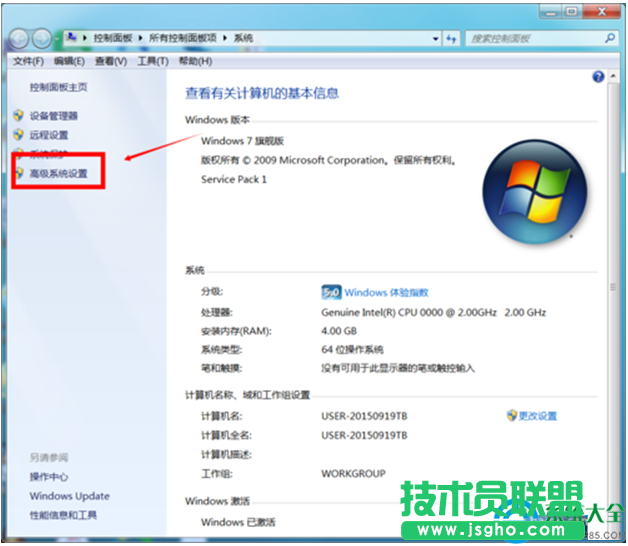Click the shield icon beside 设备管理器
628x546 pixels.
click(18, 116)
